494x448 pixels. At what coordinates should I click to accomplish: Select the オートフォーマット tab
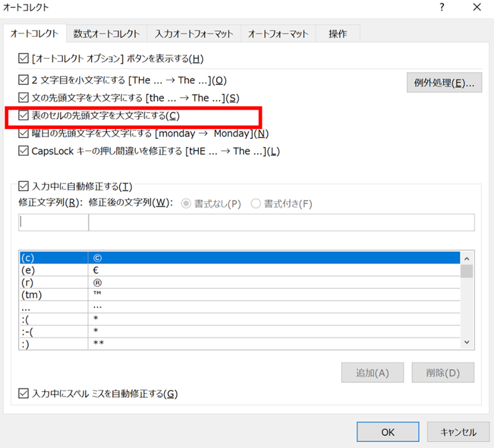point(278,33)
